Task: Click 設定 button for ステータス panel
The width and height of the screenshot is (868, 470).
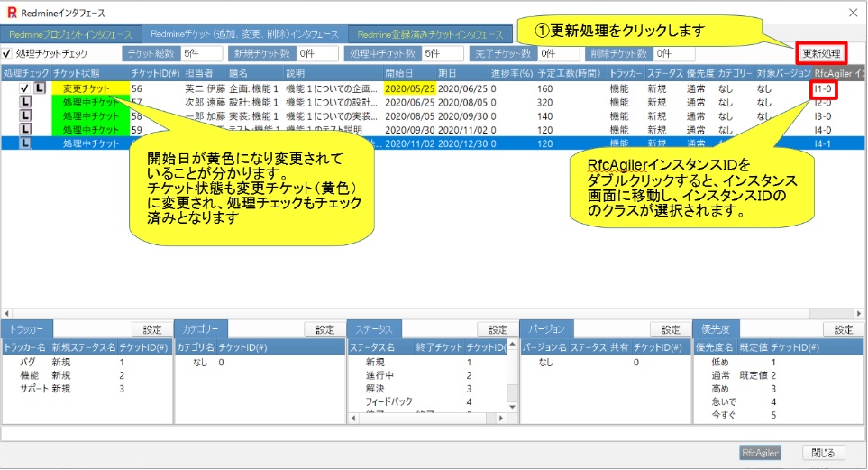Action: pyautogui.click(x=498, y=330)
